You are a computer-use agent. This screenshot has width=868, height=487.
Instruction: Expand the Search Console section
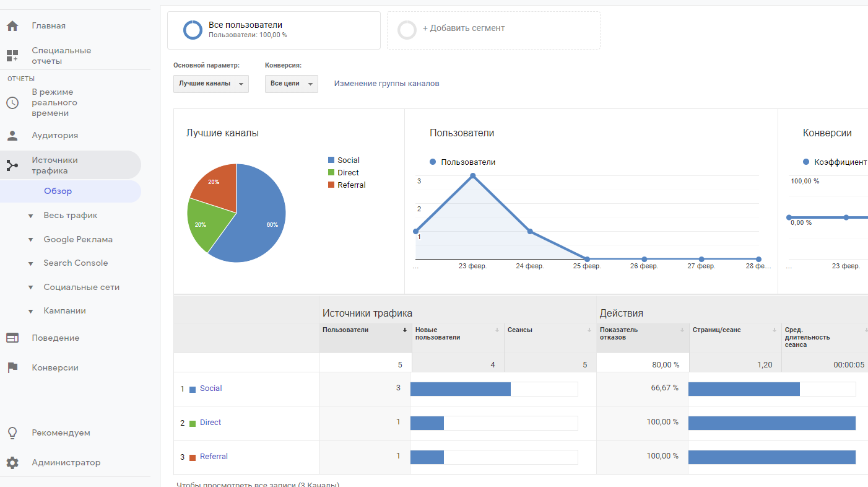pos(30,264)
